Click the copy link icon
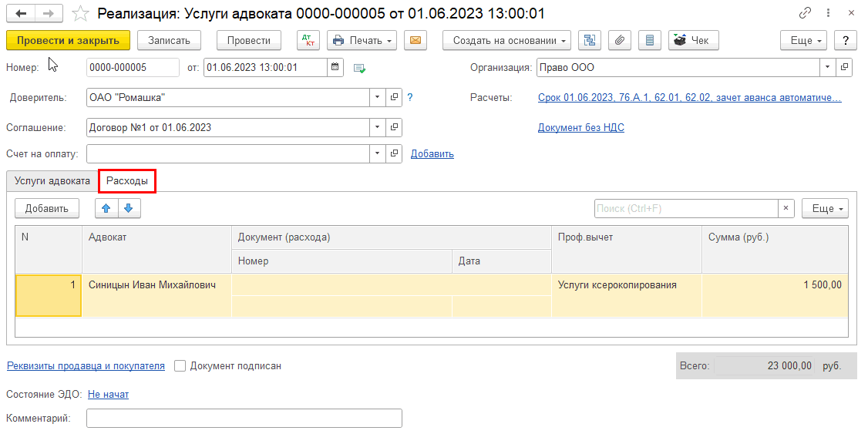Viewport: 868px width, 434px height. (805, 14)
